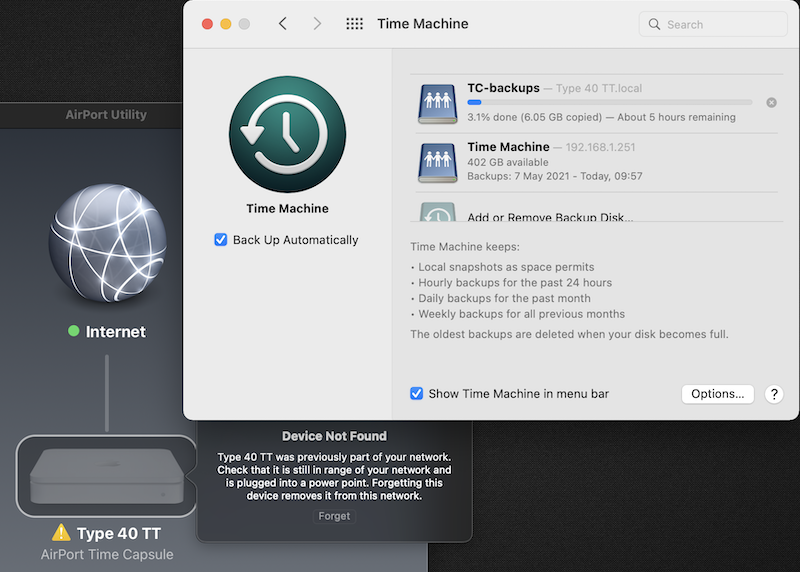Go back with the left chevron

pos(283,23)
